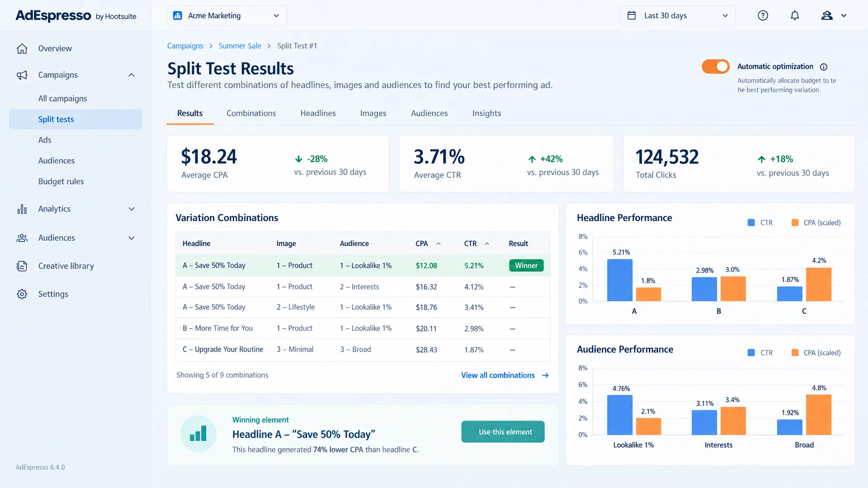Click the $16.32 CPA cell

click(426, 287)
